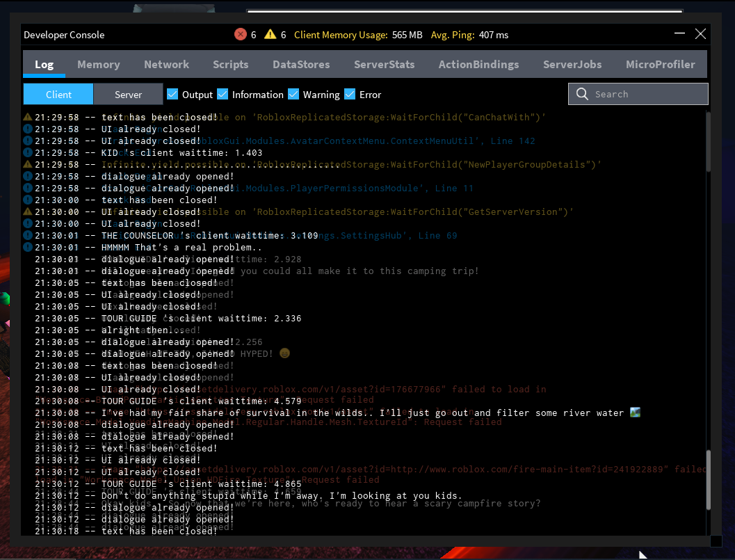Disable the Output checkbox filter
Viewport: 735px width, 560px height.
coord(172,94)
